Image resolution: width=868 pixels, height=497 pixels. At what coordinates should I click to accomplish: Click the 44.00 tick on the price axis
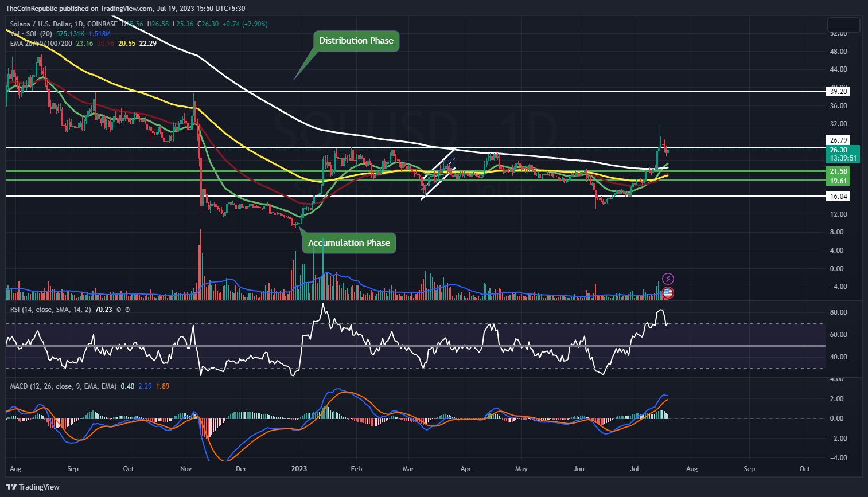838,69
